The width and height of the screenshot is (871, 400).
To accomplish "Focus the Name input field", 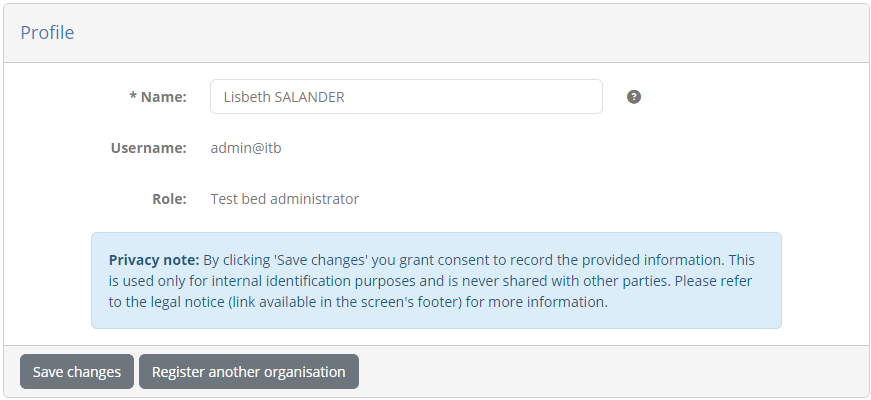I will pos(406,97).
